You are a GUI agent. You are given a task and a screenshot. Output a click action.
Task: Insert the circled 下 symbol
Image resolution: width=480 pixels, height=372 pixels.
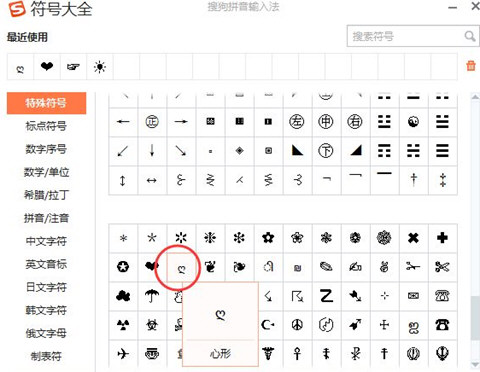pyautogui.click(x=326, y=151)
